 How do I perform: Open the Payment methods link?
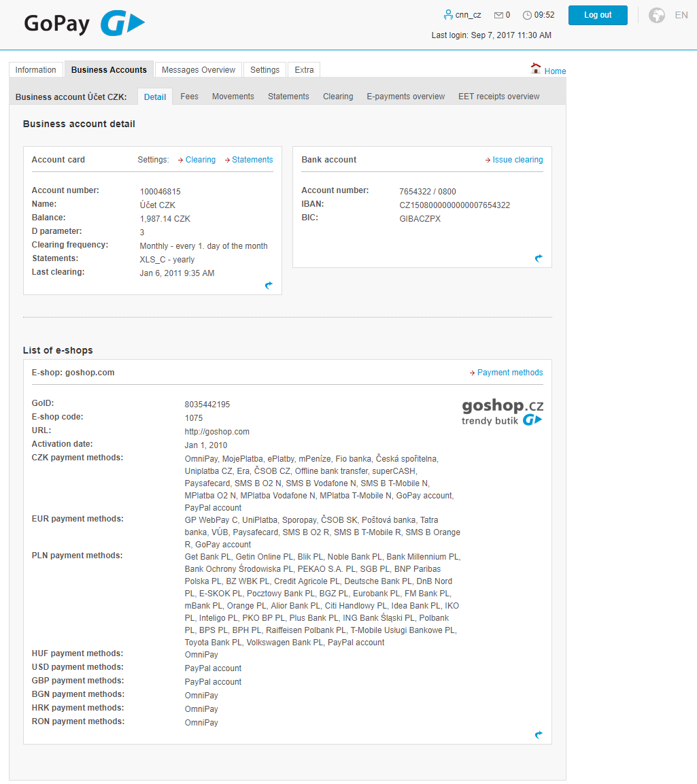(x=510, y=373)
